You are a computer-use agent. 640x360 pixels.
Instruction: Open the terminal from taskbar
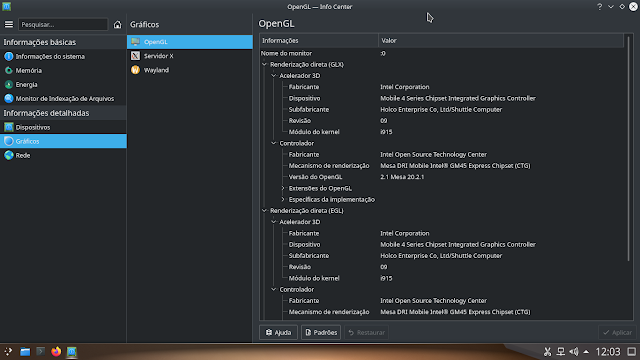(x=40, y=351)
